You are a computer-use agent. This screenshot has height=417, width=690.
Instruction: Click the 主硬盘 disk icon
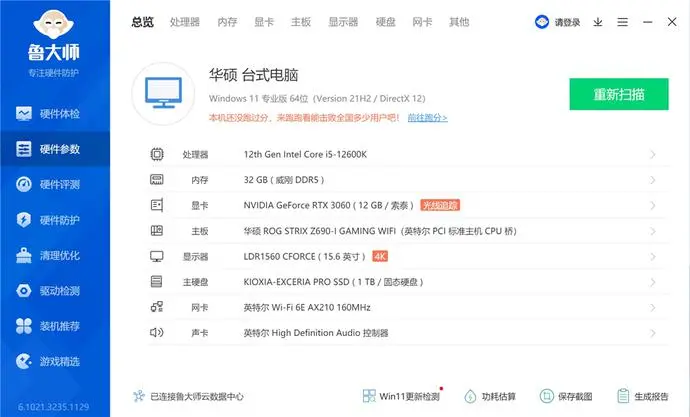tap(156, 282)
